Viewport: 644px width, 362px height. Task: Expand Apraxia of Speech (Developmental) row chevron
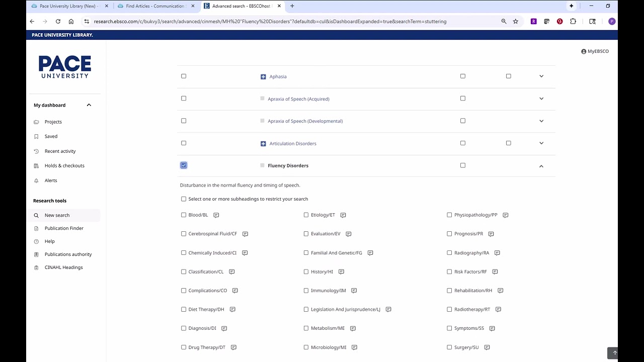point(541,121)
